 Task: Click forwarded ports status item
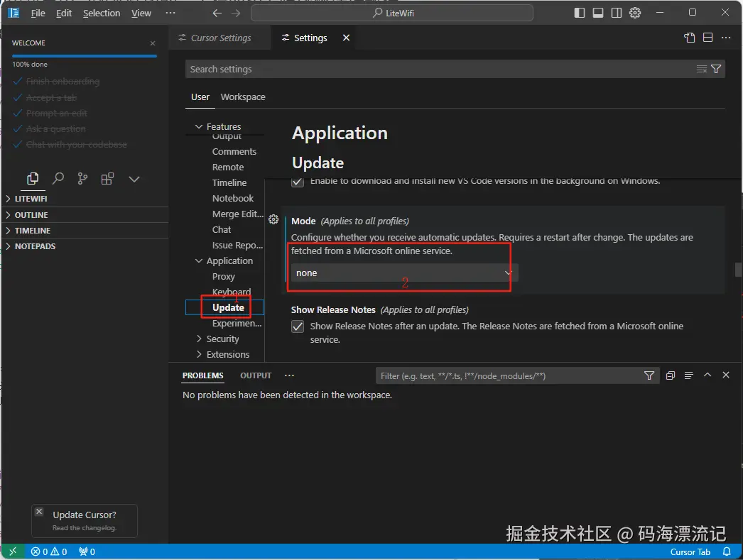(x=87, y=551)
